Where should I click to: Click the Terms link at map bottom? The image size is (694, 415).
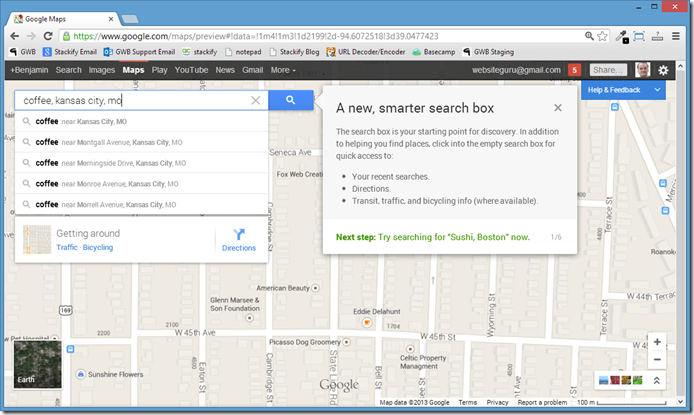(467, 402)
